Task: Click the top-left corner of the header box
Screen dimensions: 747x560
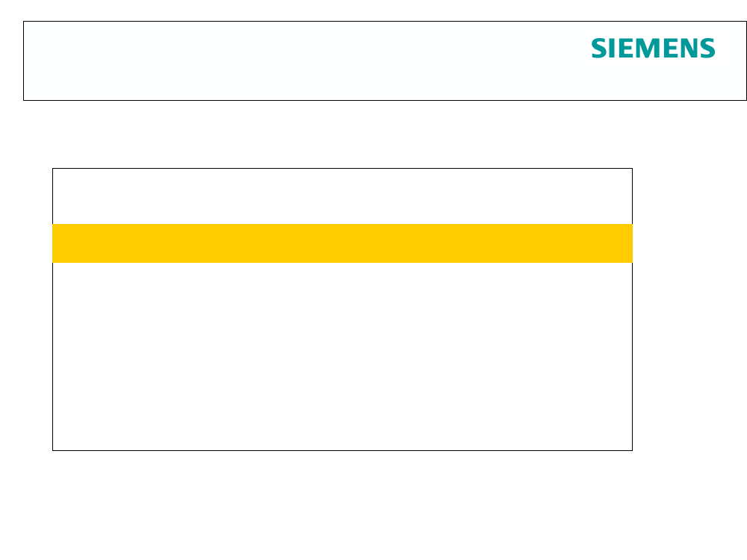Action: (x=24, y=22)
